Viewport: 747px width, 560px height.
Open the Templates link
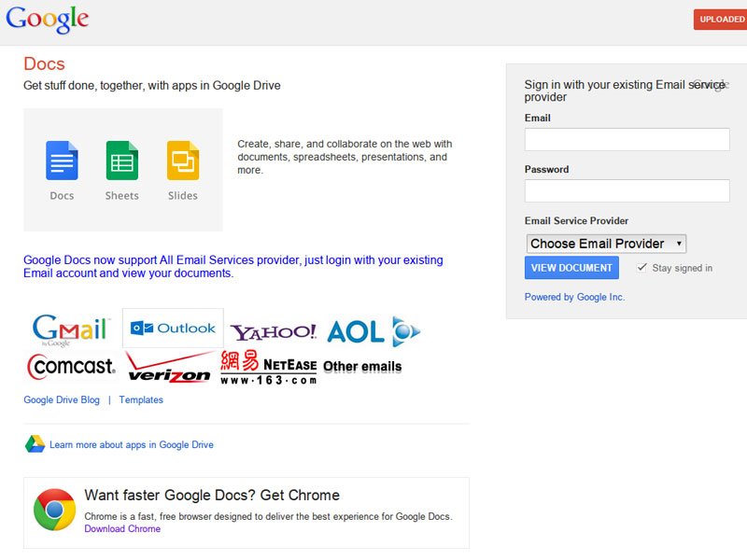(x=141, y=399)
